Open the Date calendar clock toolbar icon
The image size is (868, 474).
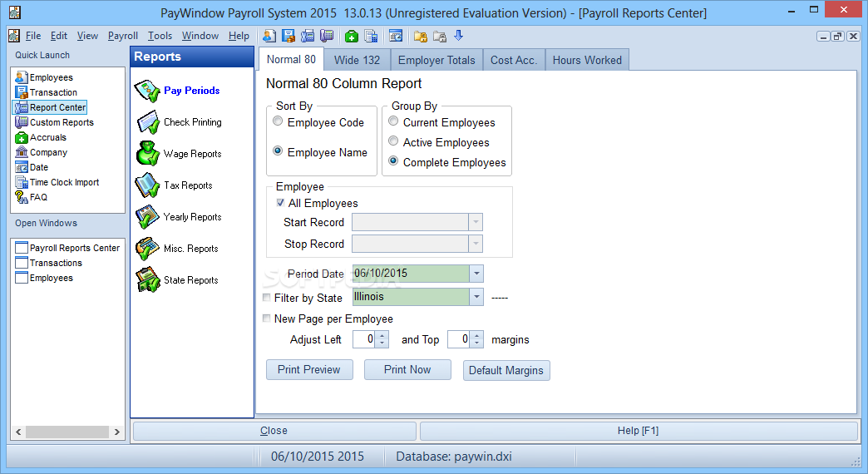[396, 36]
